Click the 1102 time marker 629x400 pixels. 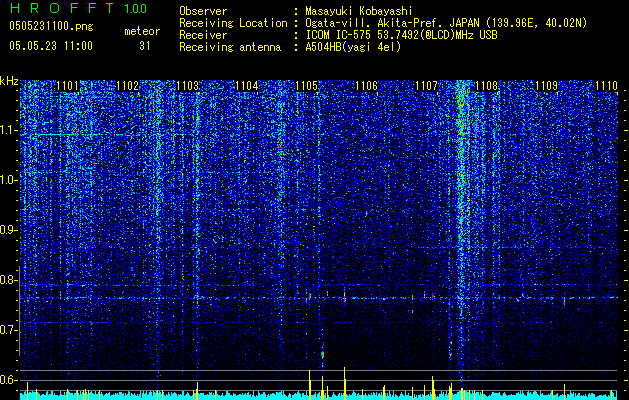pos(128,86)
